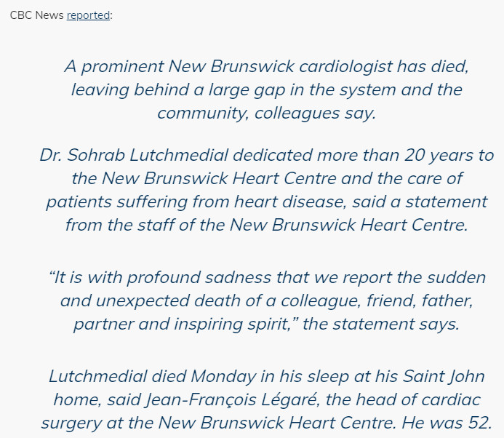Click the "CBC News" text at top
Image resolution: width=504 pixels, height=438 pixels.
click(36, 15)
